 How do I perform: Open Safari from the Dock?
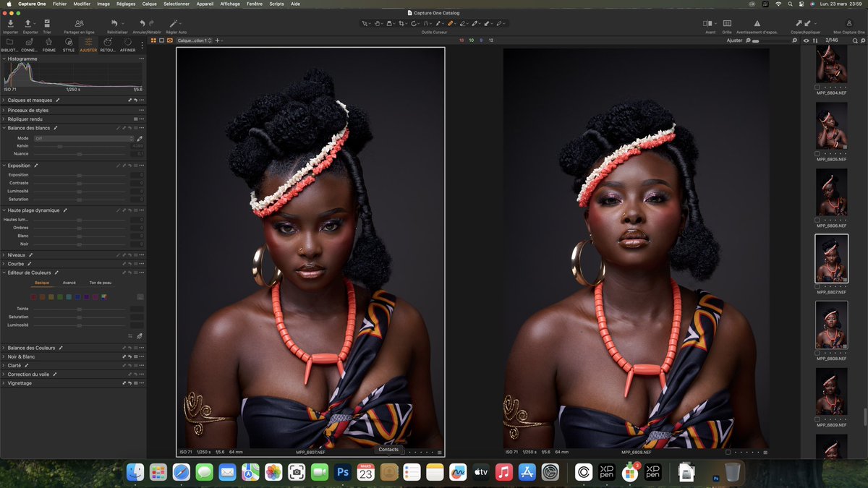(181, 472)
